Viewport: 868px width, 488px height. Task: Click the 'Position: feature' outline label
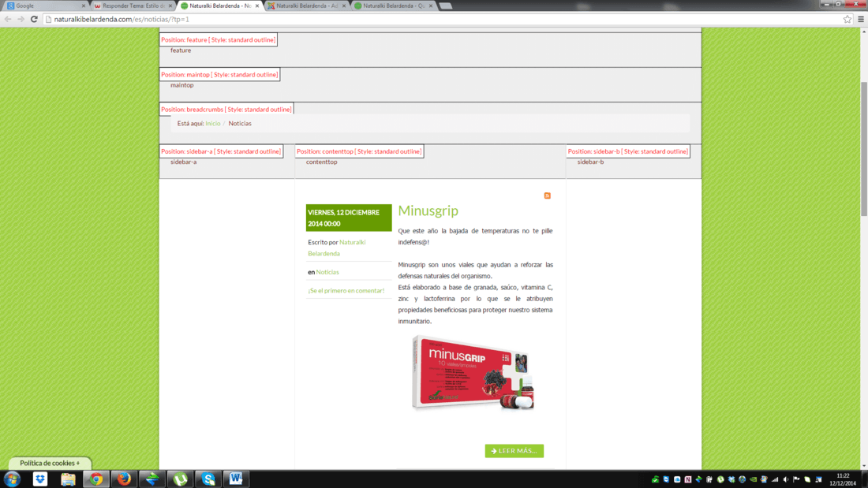[218, 40]
